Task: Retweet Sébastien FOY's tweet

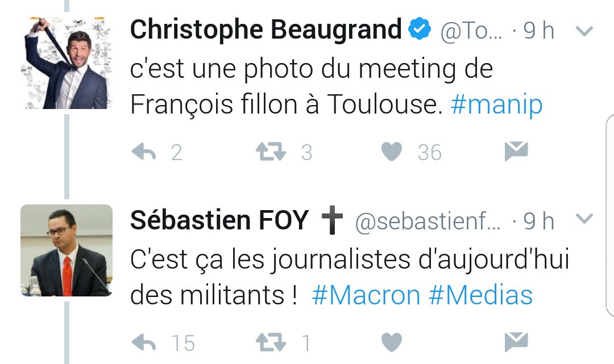Action: pos(271,342)
